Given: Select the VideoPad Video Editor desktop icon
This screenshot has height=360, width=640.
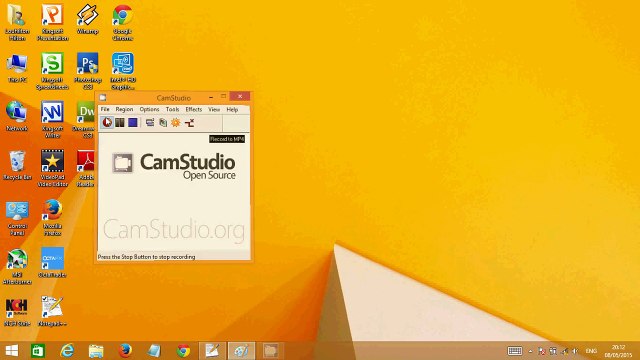Looking at the screenshot, I should tap(53, 168).
